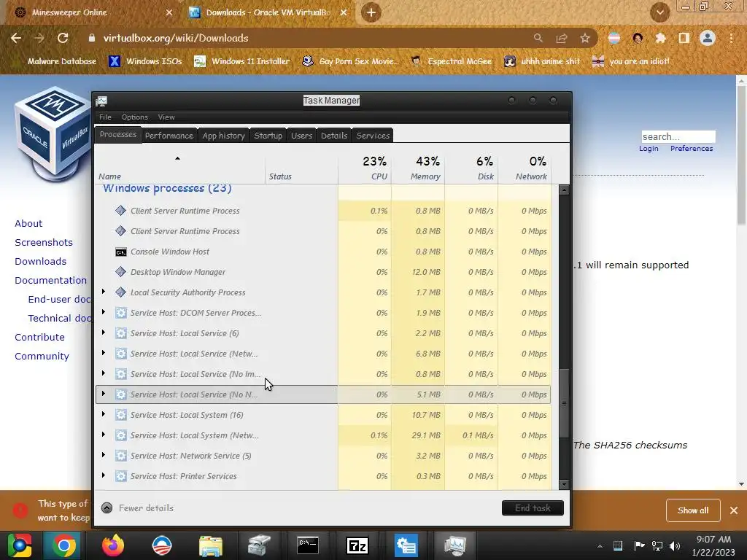Click the End task button
Image resolution: width=747 pixels, height=560 pixels.
click(x=533, y=508)
